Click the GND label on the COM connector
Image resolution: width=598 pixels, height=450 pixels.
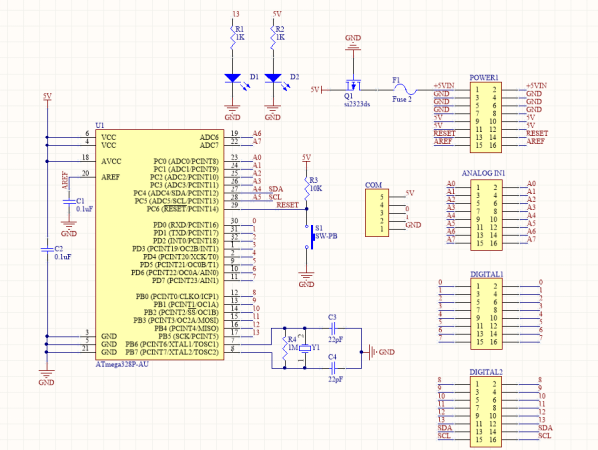click(413, 225)
